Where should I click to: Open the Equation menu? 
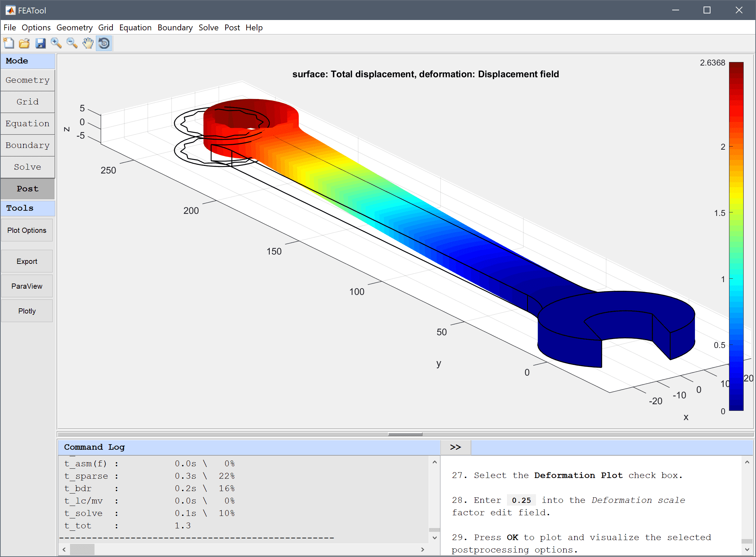[x=135, y=27]
